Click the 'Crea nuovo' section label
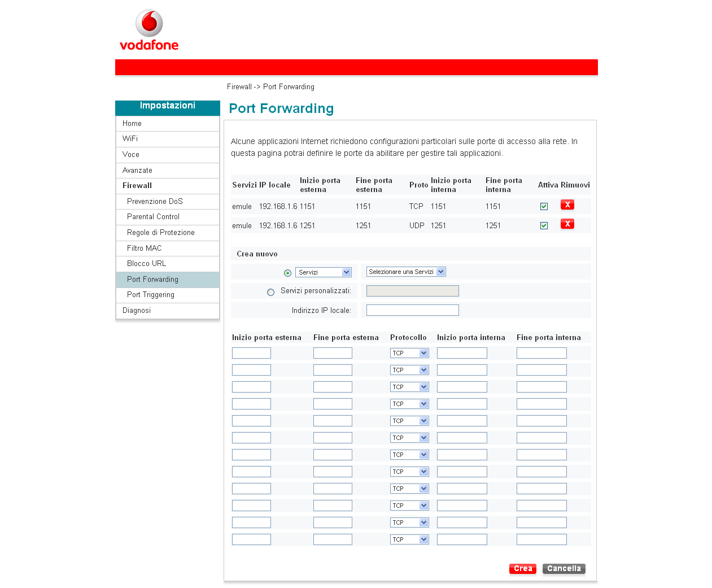Screen dimensions: 712x588 click(x=257, y=254)
